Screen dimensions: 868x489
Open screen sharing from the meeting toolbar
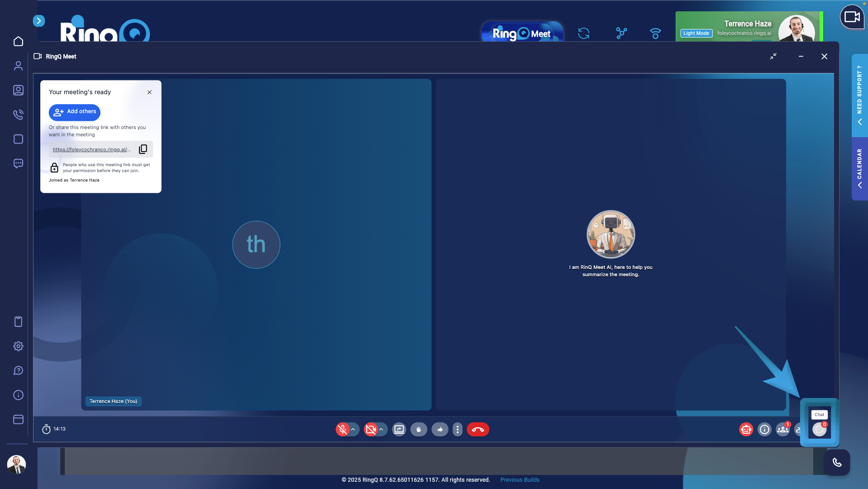point(399,429)
